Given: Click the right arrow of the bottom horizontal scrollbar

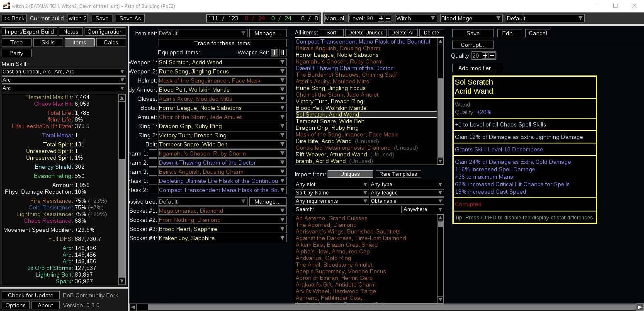Looking at the screenshot, I should click(640, 307).
